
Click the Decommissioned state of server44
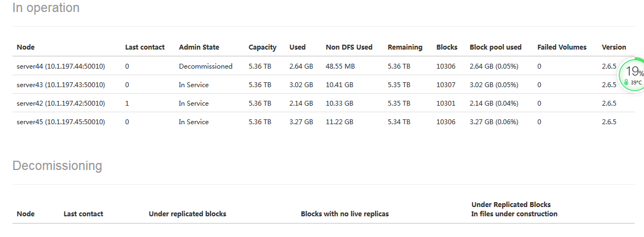[x=205, y=66]
